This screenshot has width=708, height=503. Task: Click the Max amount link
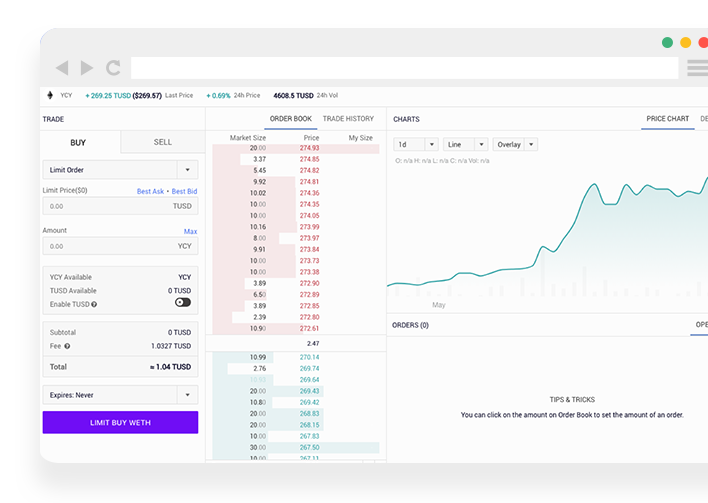coord(191,232)
